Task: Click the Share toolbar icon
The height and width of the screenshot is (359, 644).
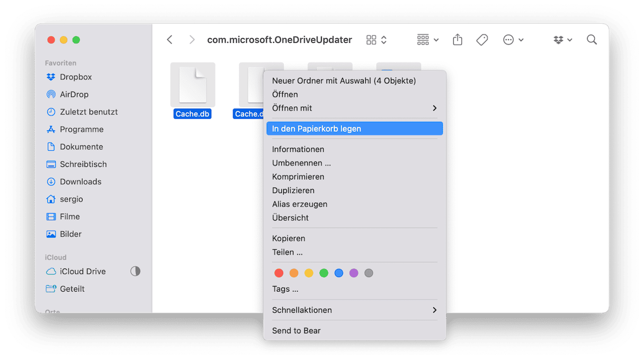Action: point(458,40)
